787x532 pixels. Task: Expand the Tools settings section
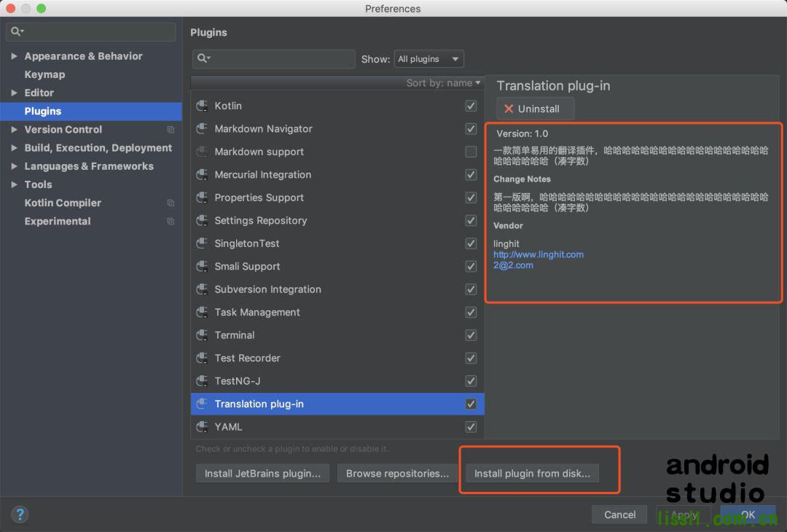(14, 184)
